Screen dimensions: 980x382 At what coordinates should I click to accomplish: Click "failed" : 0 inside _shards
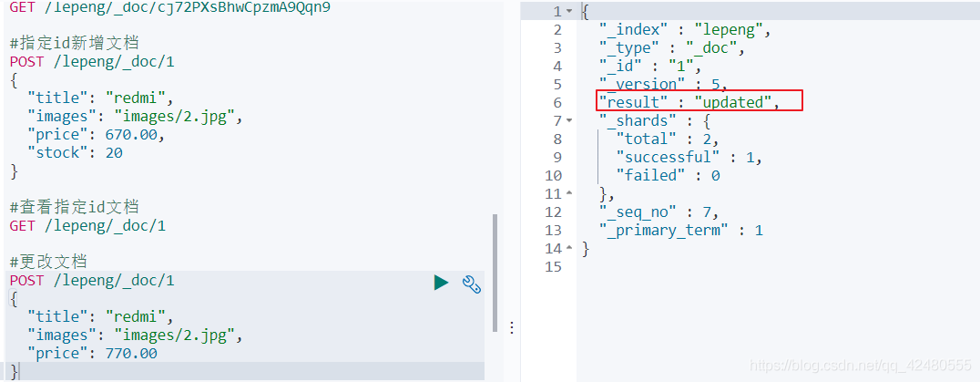[x=668, y=175]
